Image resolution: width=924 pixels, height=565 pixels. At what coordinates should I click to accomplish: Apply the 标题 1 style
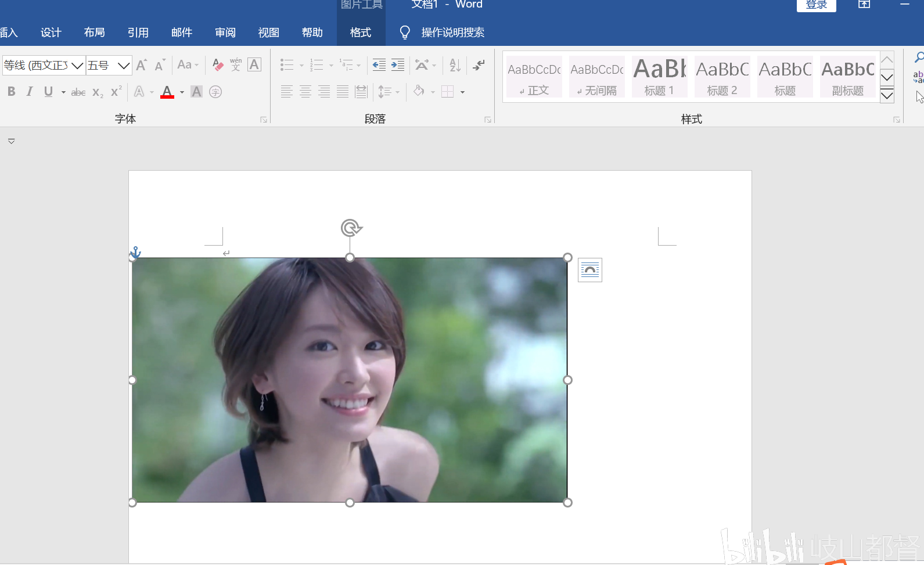click(x=660, y=77)
